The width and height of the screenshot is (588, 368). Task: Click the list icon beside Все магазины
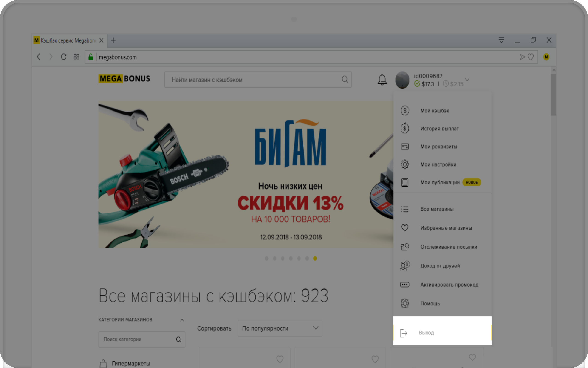[405, 209]
